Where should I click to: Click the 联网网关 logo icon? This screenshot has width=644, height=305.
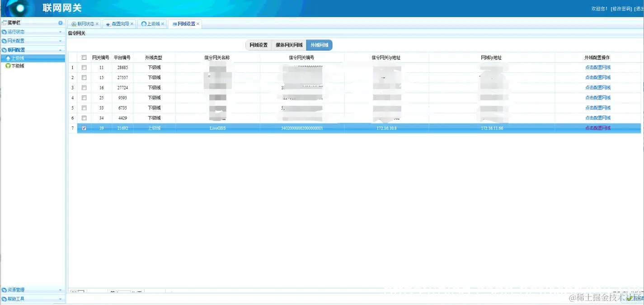19,8
